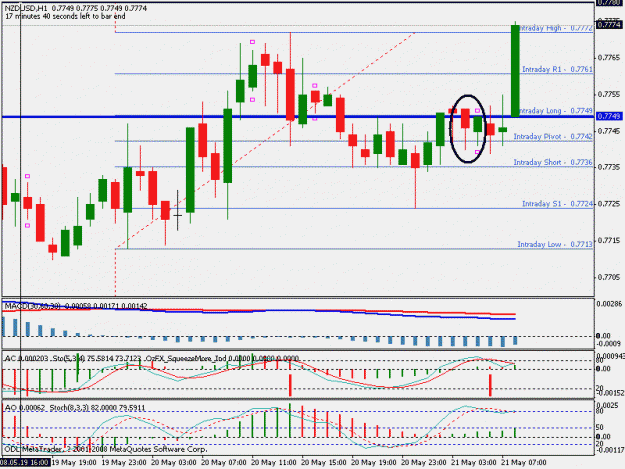Click the 0.00286 MACD scale value
Viewport: 625px width, 469px height.
[x=609, y=304]
